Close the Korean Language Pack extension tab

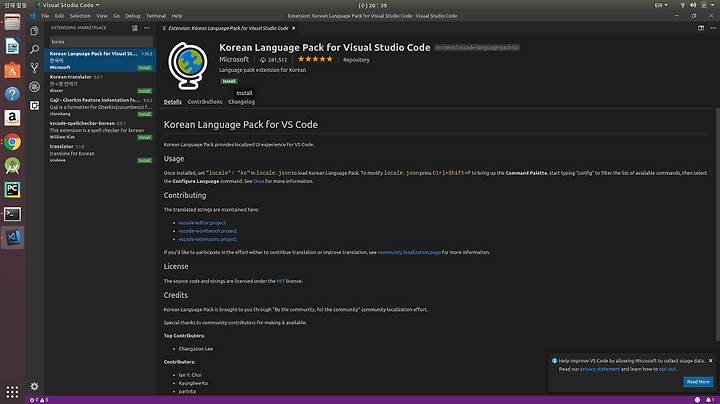click(x=293, y=28)
